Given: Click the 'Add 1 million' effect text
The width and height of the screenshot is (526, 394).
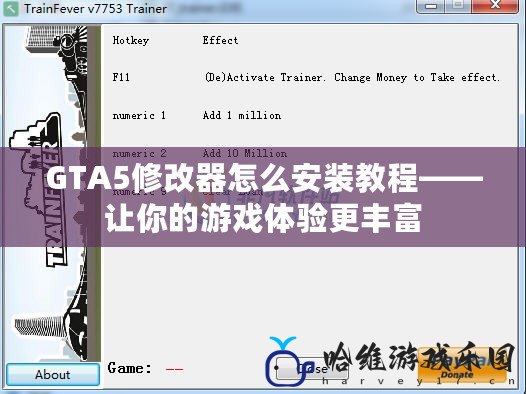Looking at the screenshot, I should coord(242,115).
